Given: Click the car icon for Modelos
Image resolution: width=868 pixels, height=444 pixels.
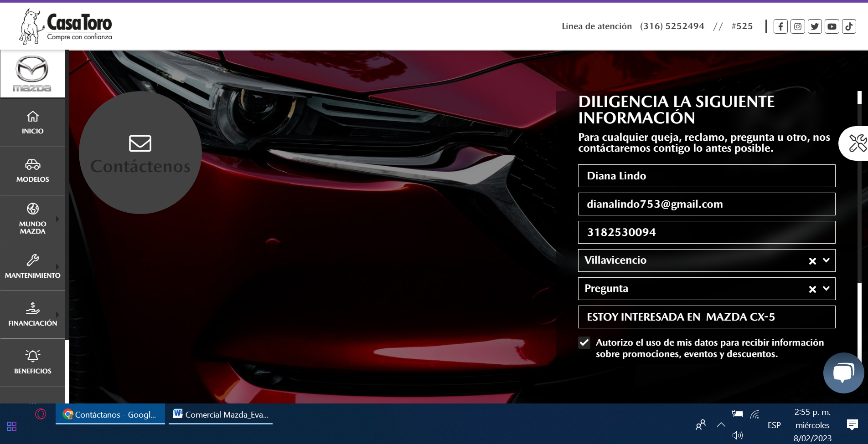Looking at the screenshot, I should [33, 164].
